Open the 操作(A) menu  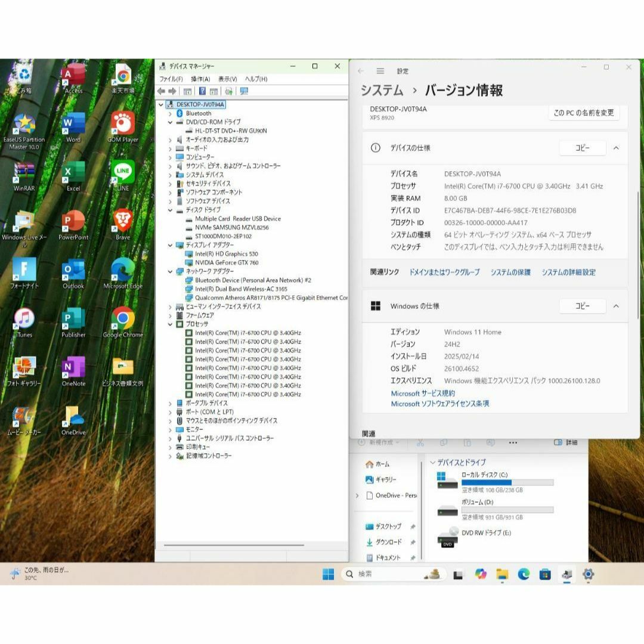click(200, 79)
